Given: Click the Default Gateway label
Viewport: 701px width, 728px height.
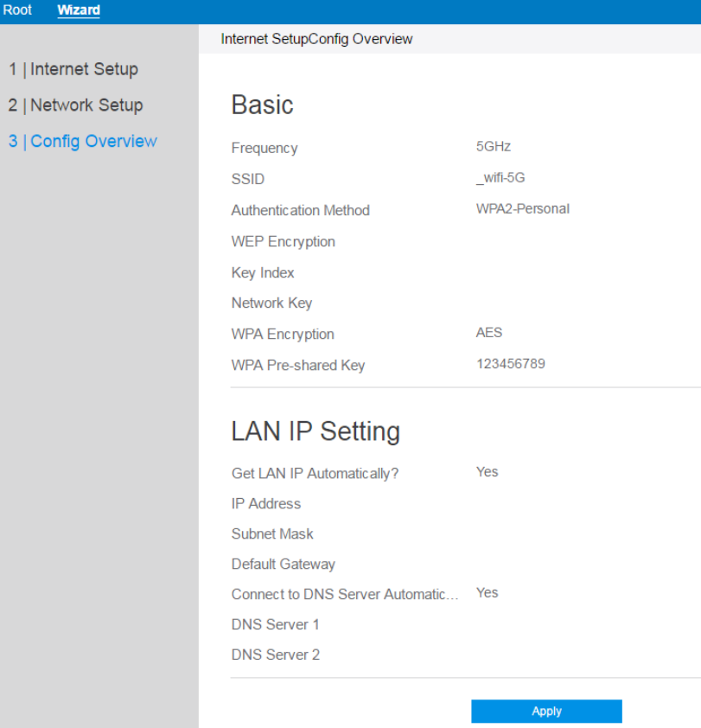Looking at the screenshot, I should click(283, 565).
